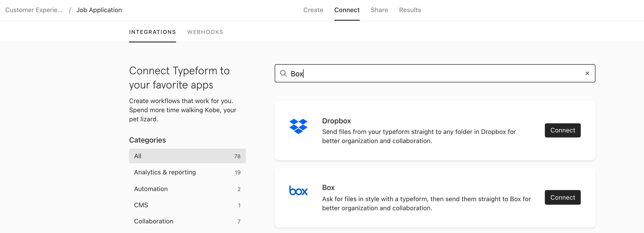Image resolution: width=644 pixels, height=233 pixels.
Task: Click the Dropbox description text
Action: [x=419, y=136]
